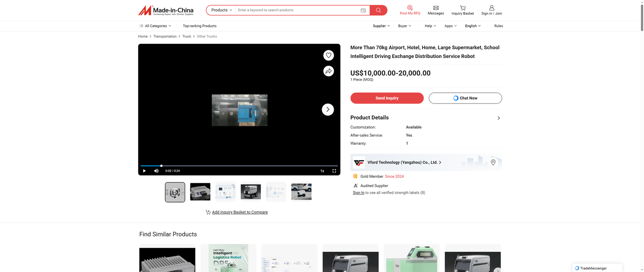
Task: Play the product video
Action: pyautogui.click(x=144, y=171)
